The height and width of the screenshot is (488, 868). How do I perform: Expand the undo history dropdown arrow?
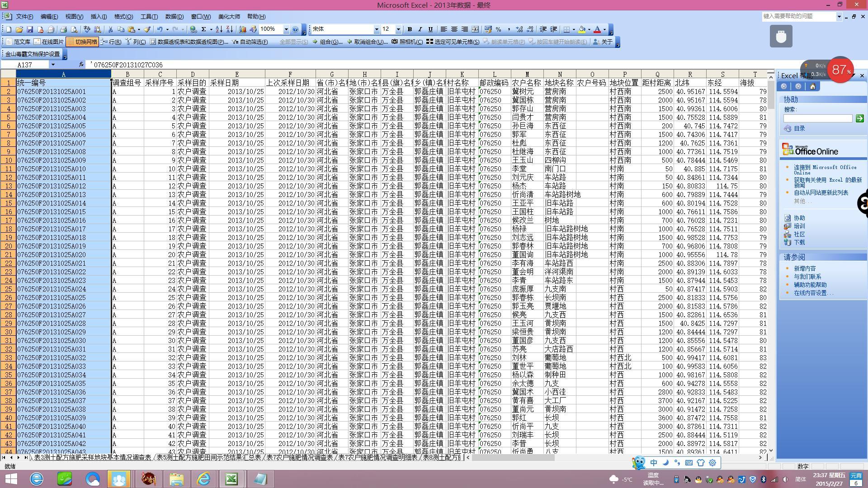point(167,29)
